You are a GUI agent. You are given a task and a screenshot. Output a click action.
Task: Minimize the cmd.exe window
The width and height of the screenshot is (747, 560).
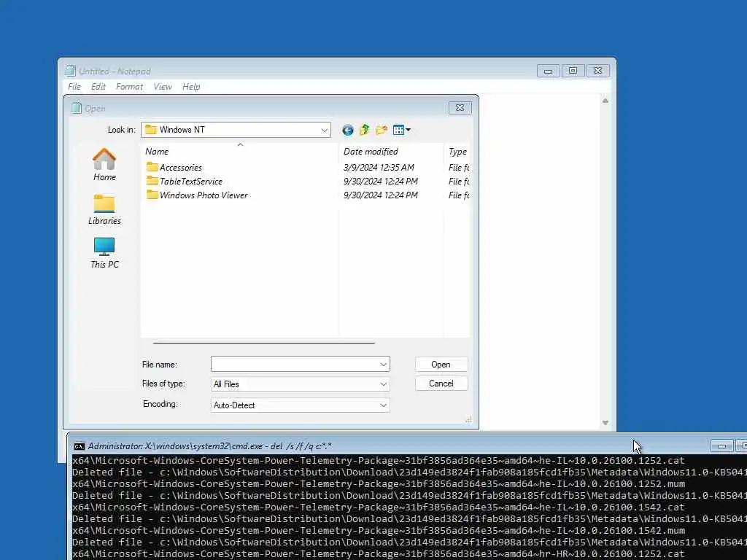(x=721, y=446)
